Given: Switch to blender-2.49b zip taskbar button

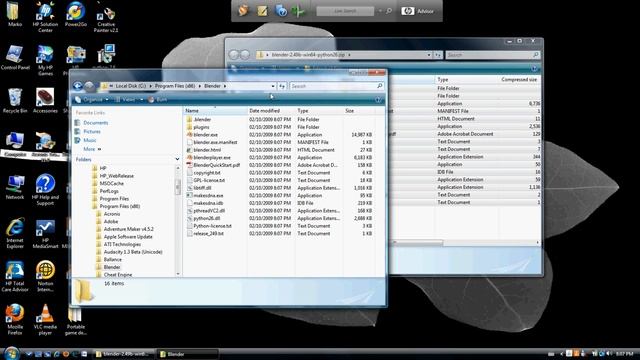Looking at the screenshot, I should click(124, 354).
